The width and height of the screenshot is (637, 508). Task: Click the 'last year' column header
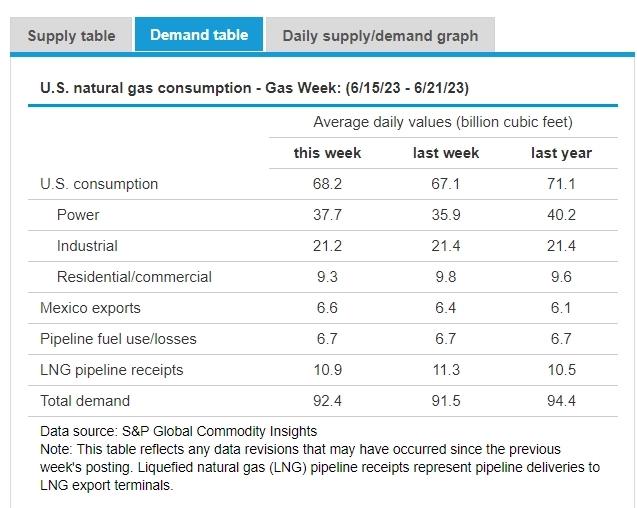click(x=561, y=153)
